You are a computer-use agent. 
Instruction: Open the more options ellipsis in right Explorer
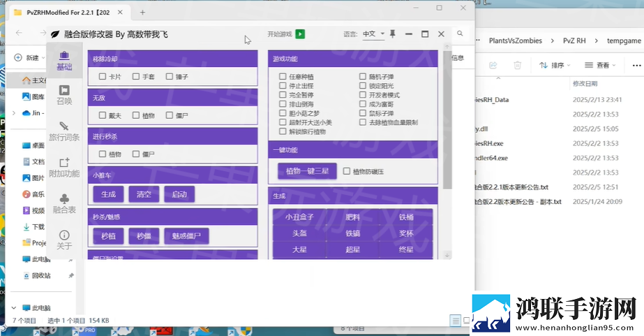tap(636, 66)
